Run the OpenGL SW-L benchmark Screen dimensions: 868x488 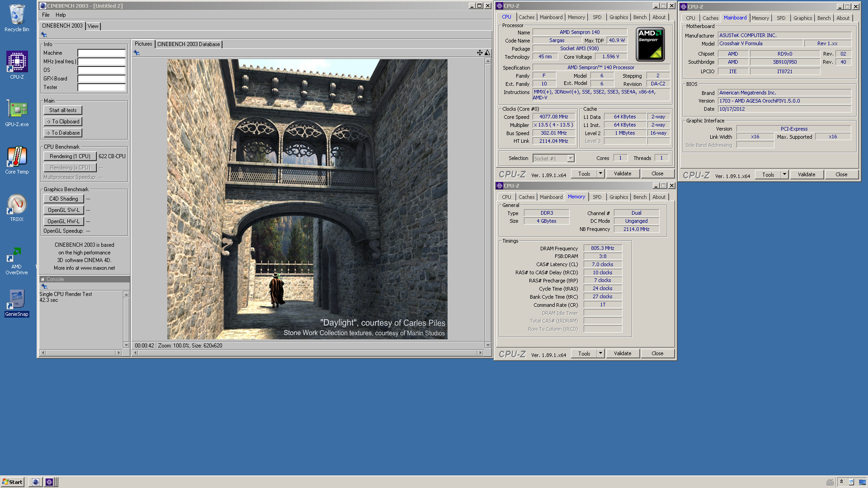64,210
